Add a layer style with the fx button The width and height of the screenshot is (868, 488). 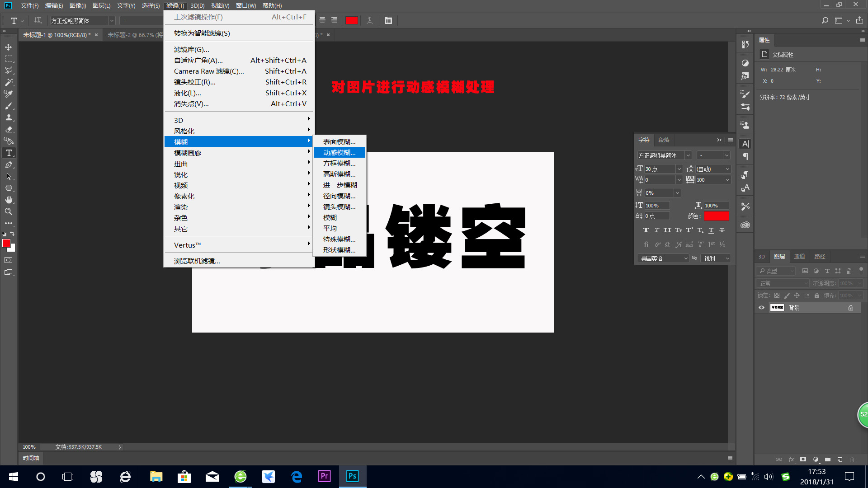791,459
